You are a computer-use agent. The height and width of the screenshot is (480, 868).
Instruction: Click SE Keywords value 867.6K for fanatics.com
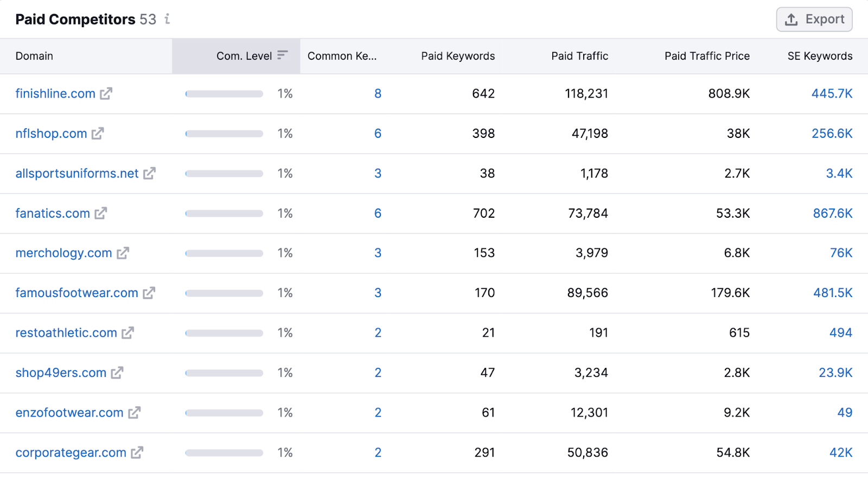point(832,213)
